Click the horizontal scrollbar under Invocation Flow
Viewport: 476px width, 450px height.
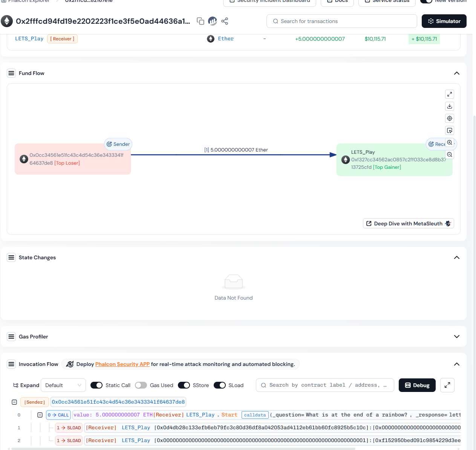point(183,448)
